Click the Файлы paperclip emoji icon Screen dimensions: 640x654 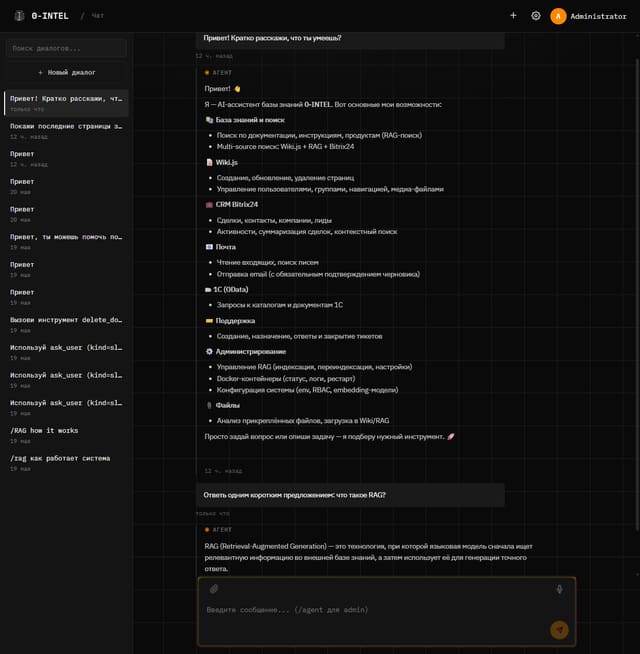(209, 405)
